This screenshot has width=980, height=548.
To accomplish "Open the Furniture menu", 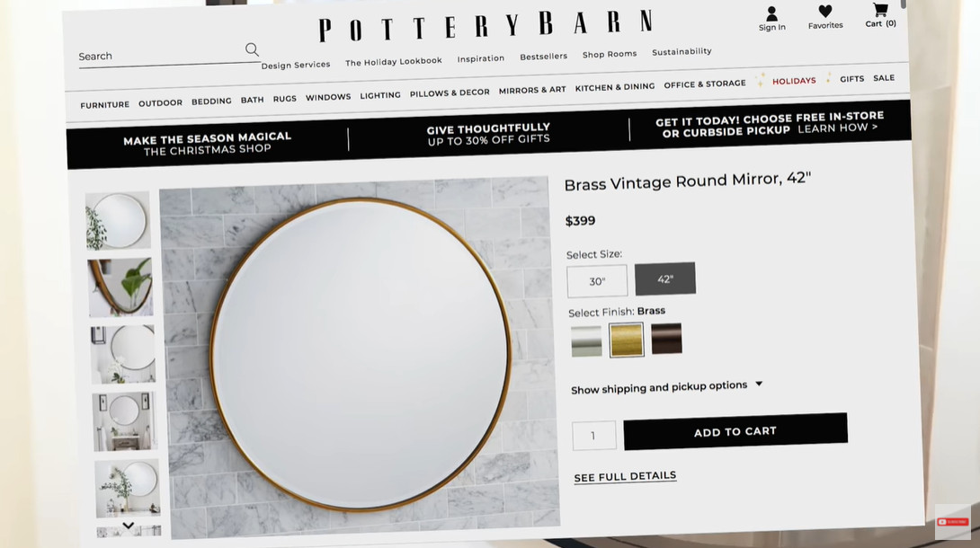I will pyautogui.click(x=105, y=105).
